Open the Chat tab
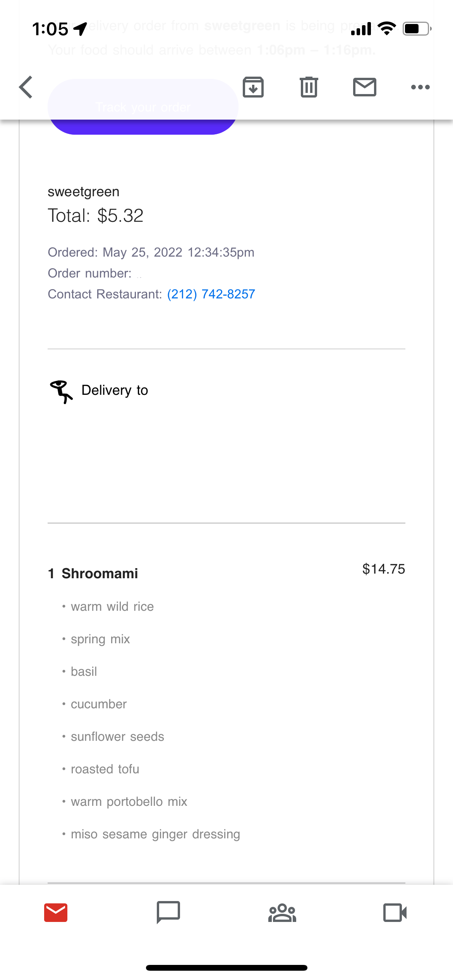 [168, 913]
